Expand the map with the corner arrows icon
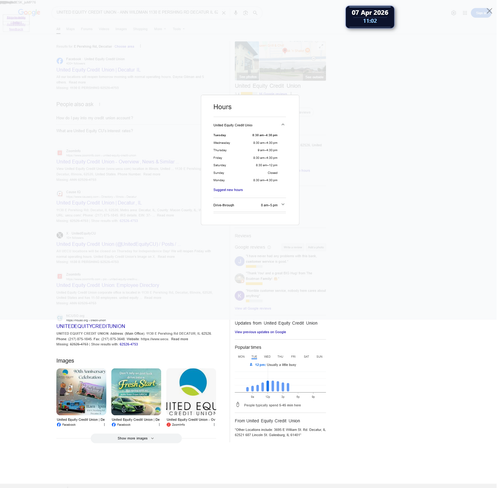The height and width of the screenshot is (488, 500). (321, 46)
